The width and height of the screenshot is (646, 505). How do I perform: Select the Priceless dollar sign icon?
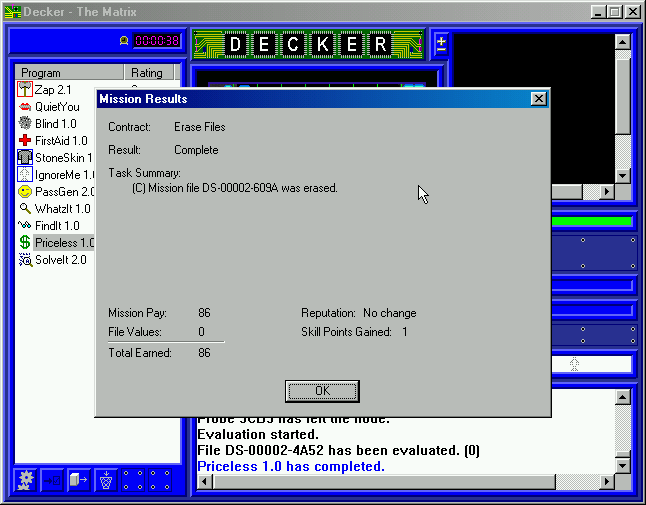pyautogui.click(x=25, y=242)
